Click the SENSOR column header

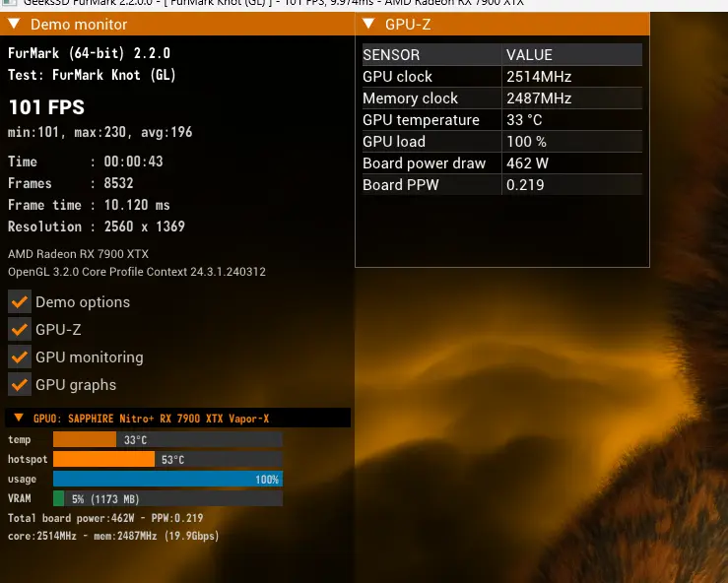pyautogui.click(x=431, y=55)
